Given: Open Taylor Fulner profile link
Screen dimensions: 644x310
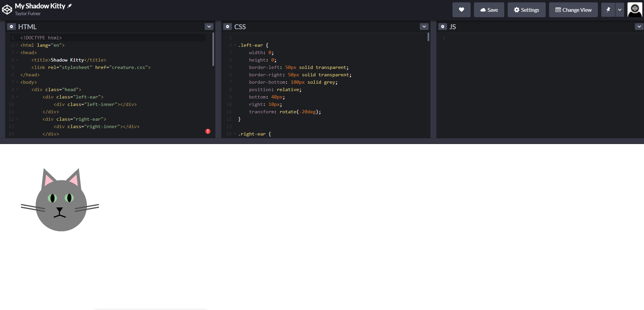Looking at the screenshot, I should 28,13.
